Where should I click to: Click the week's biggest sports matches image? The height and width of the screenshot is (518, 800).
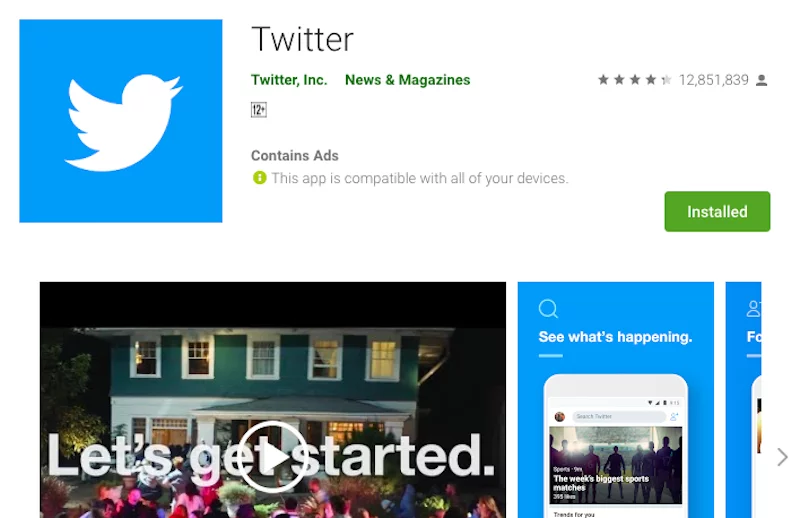(x=615, y=465)
